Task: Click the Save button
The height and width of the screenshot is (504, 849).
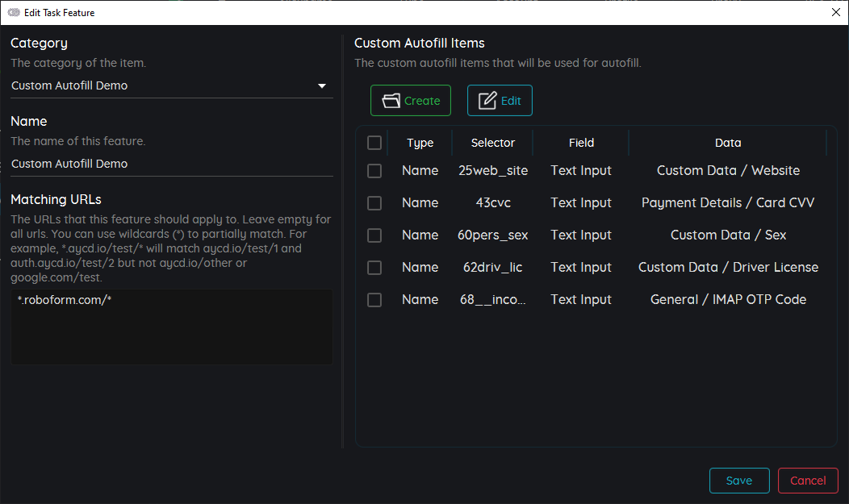Action: pyautogui.click(x=738, y=480)
